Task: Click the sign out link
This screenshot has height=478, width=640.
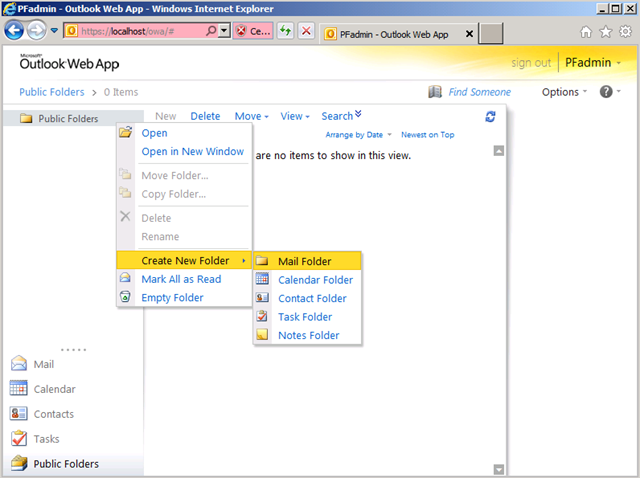Action: 531,63
